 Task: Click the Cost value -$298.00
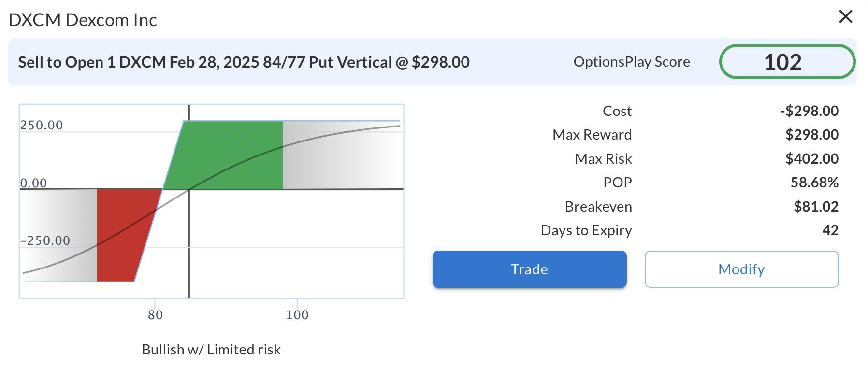point(809,111)
